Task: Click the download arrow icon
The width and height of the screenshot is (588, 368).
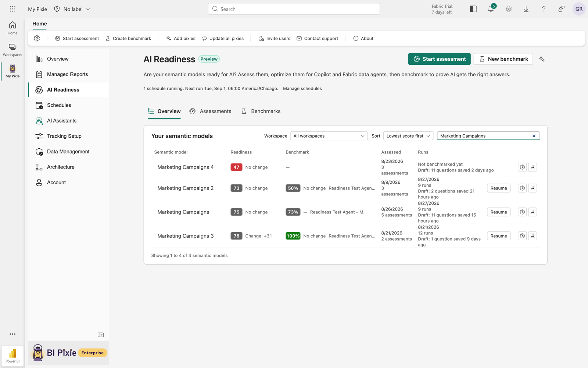Action: point(526,9)
